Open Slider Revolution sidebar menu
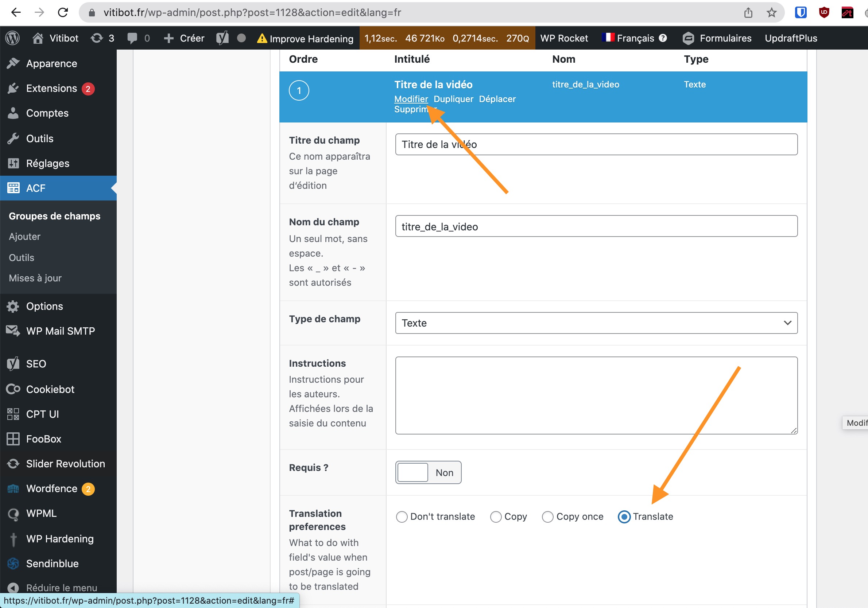868x608 pixels. [58, 464]
